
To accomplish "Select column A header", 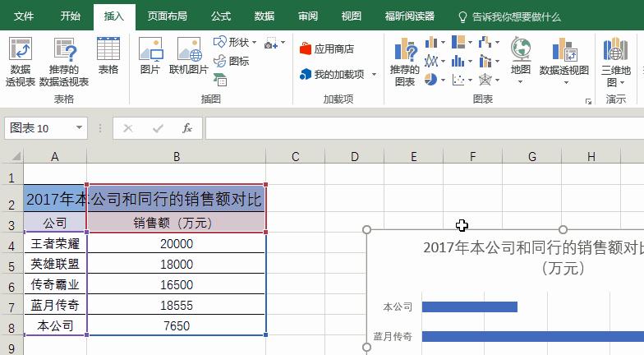I will tap(54, 156).
